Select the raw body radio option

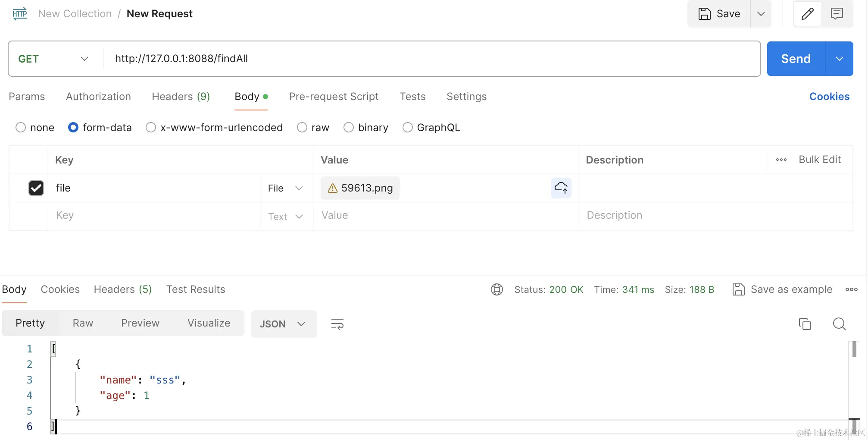[x=302, y=128]
